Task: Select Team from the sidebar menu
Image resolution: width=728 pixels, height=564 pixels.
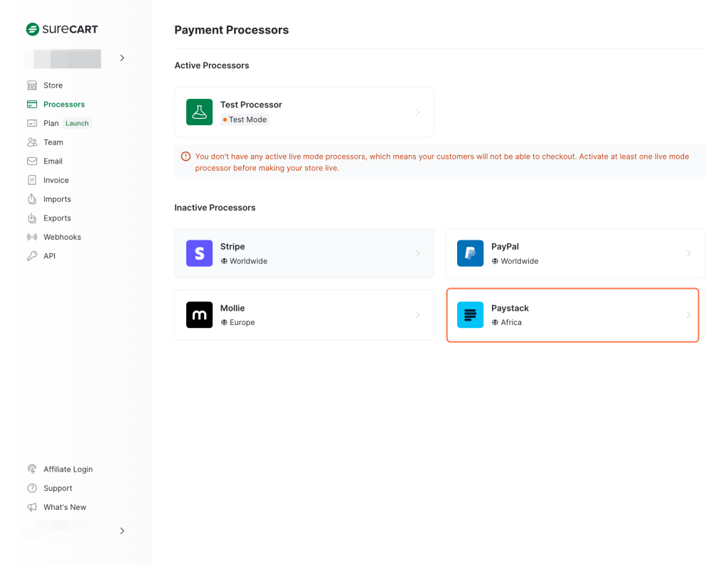Action: point(53,142)
